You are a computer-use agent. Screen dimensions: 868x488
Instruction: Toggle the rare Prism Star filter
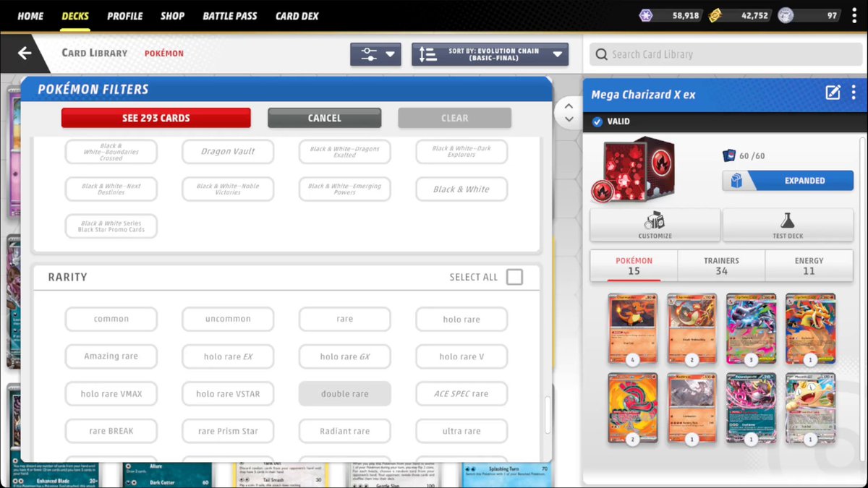coord(228,431)
